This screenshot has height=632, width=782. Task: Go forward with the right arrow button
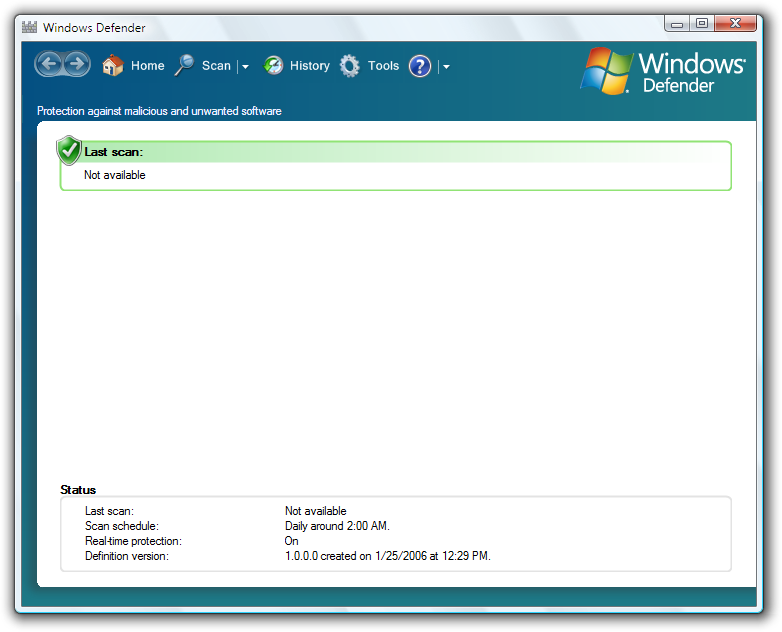point(76,64)
